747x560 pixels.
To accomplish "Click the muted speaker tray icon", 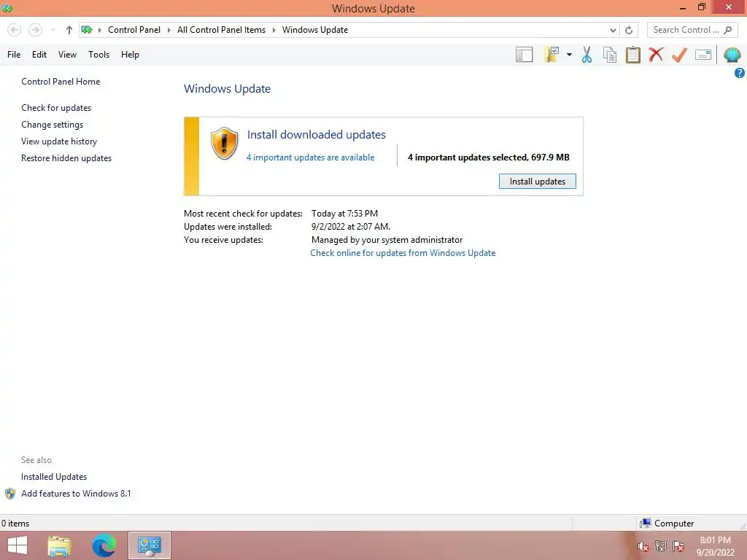I will click(x=643, y=546).
